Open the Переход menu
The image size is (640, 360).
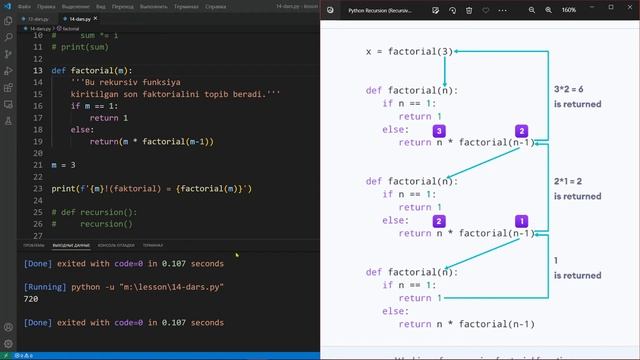tap(122, 7)
